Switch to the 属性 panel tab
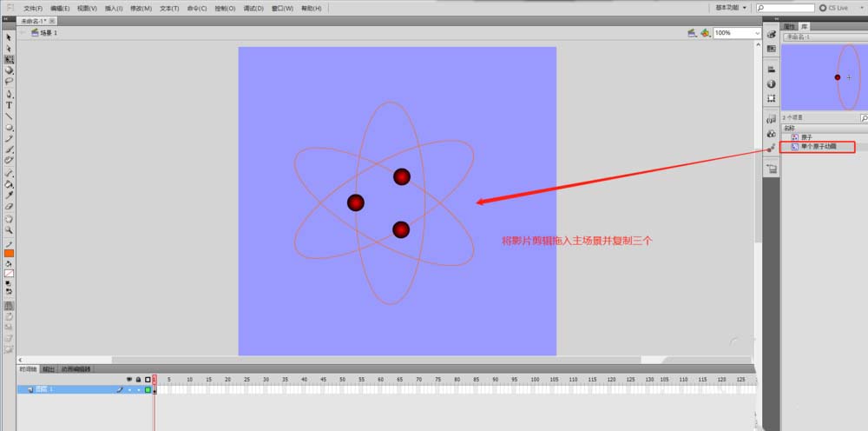868x431 pixels. pos(789,27)
